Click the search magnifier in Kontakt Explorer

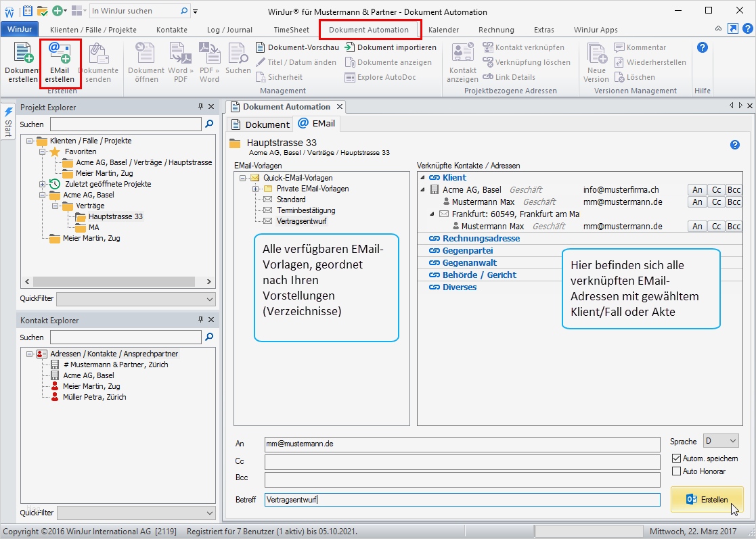pyautogui.click(x=209, y=337)
